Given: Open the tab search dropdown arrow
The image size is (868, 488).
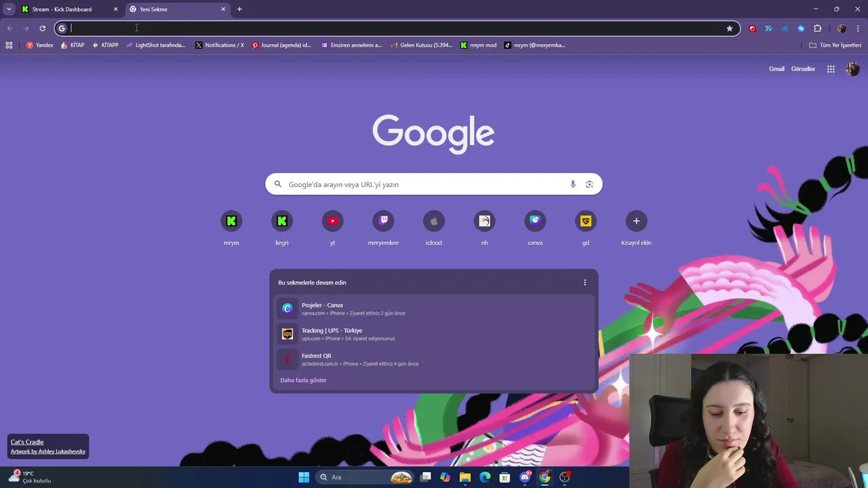Looking at the screenshot, I should pyautogui.click(x=9, y=9).
